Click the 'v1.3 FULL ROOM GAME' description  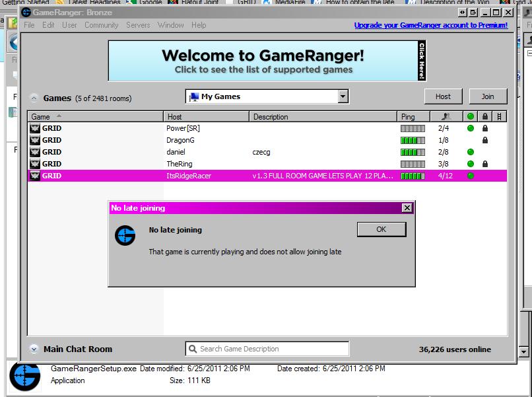[323, 176]
